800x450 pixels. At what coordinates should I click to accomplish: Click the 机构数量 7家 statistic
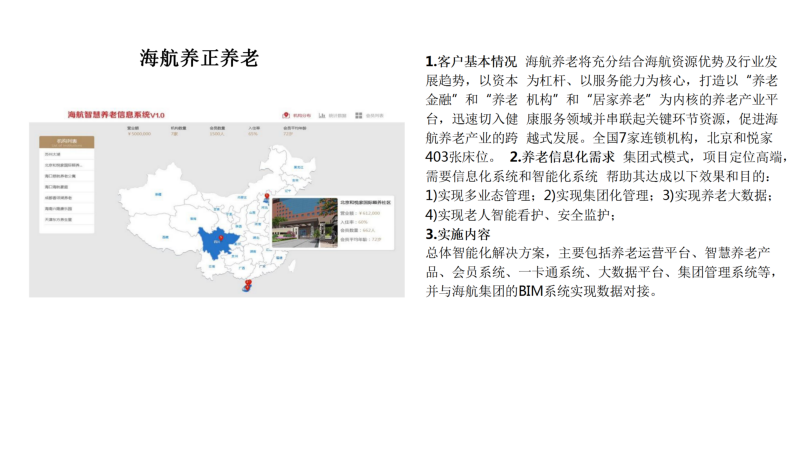tap(178, 131)
